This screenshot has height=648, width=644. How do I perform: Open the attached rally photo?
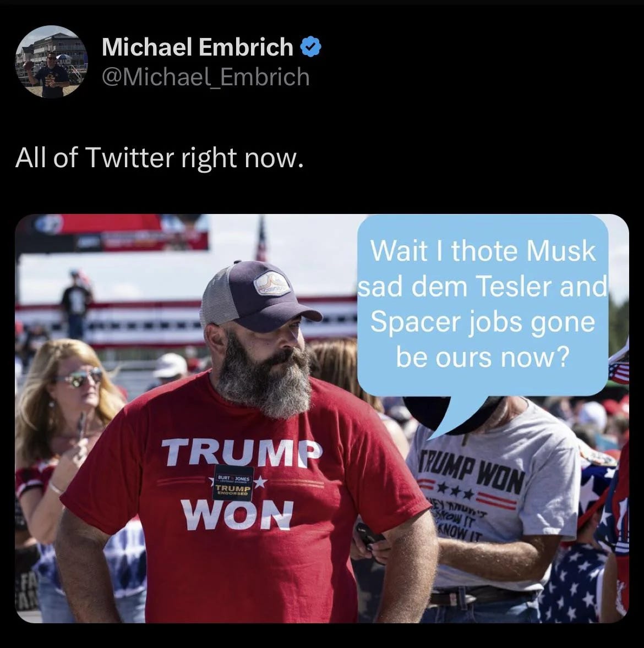tap(322, 418)
